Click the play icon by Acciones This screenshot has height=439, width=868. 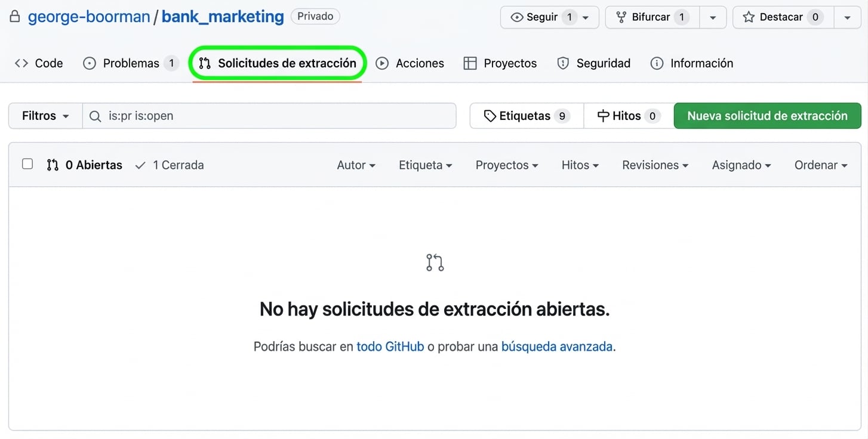(382, 63)
